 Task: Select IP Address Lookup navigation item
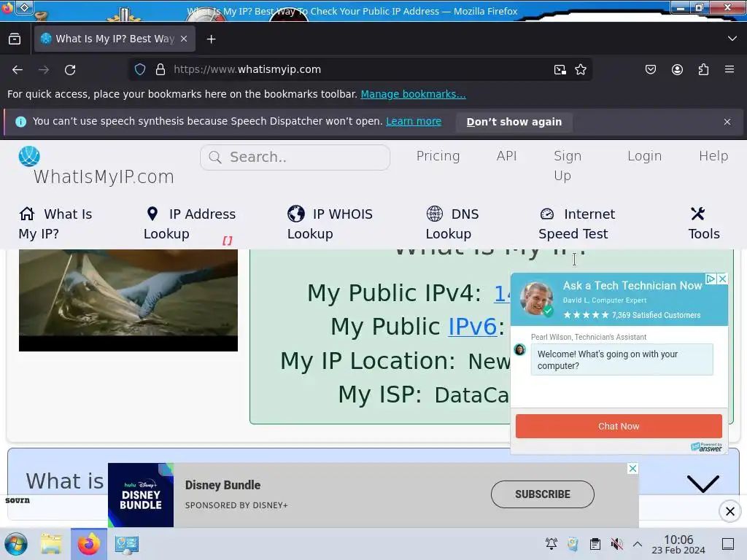coord(190,224)
